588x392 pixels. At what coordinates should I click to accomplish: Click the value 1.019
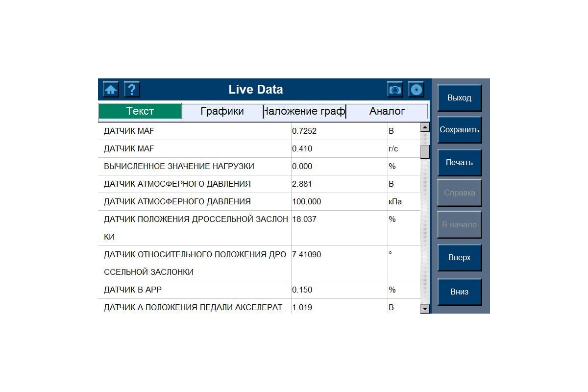pos(302,308)
